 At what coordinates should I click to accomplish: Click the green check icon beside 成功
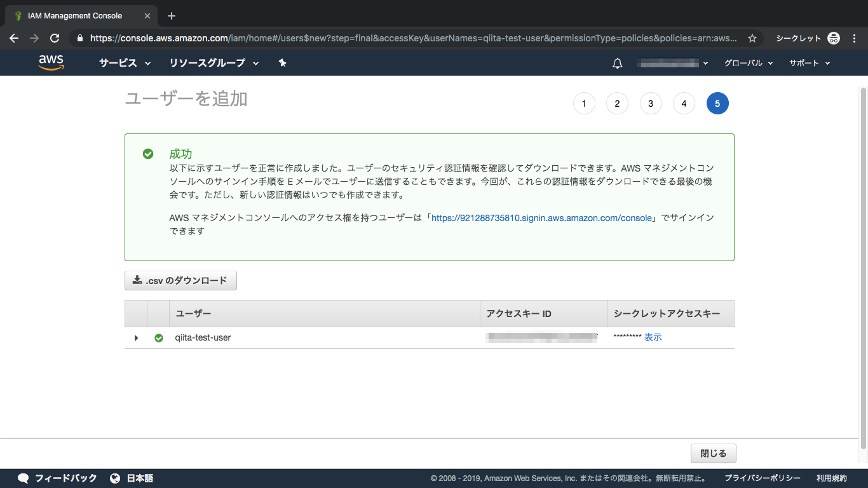click(148, 154)
